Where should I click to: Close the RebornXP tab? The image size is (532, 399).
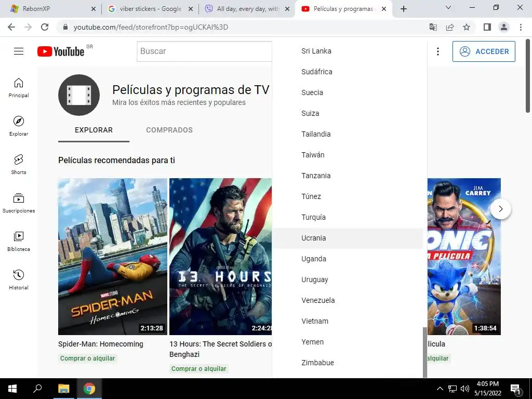tap(94, 9)
